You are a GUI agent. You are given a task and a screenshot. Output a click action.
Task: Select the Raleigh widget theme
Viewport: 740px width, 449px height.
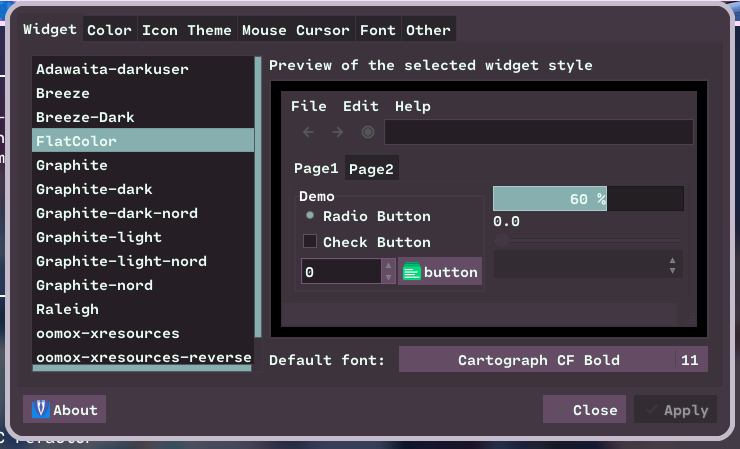(x=143, y=309)
